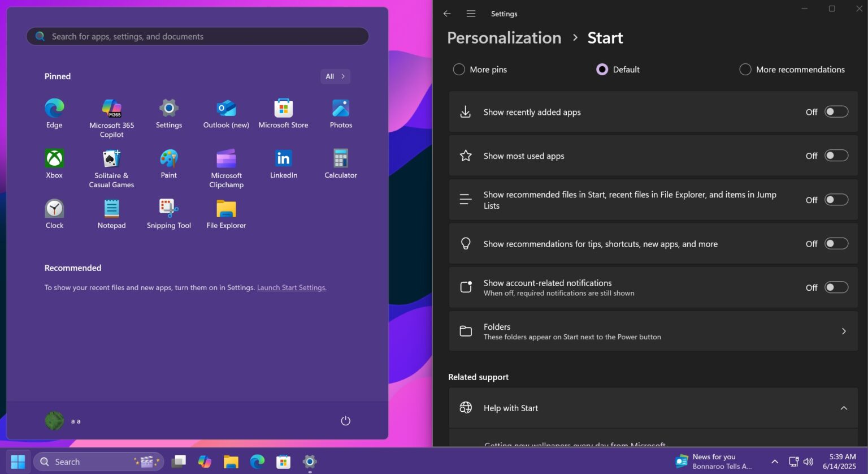The height and width of the screenshot is (474, 868).
Task: Launch Microsoft Clipchamp
Action: (x=225, y=158)
